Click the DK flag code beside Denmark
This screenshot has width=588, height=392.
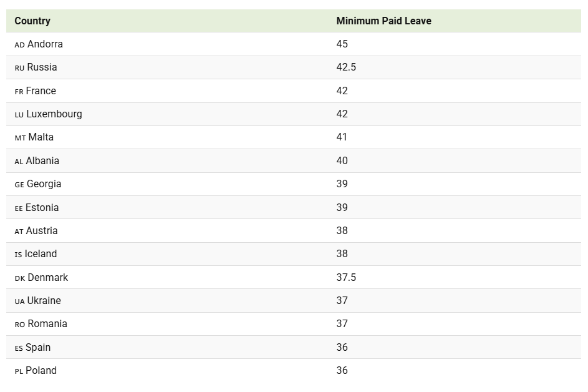pos(19,278)
